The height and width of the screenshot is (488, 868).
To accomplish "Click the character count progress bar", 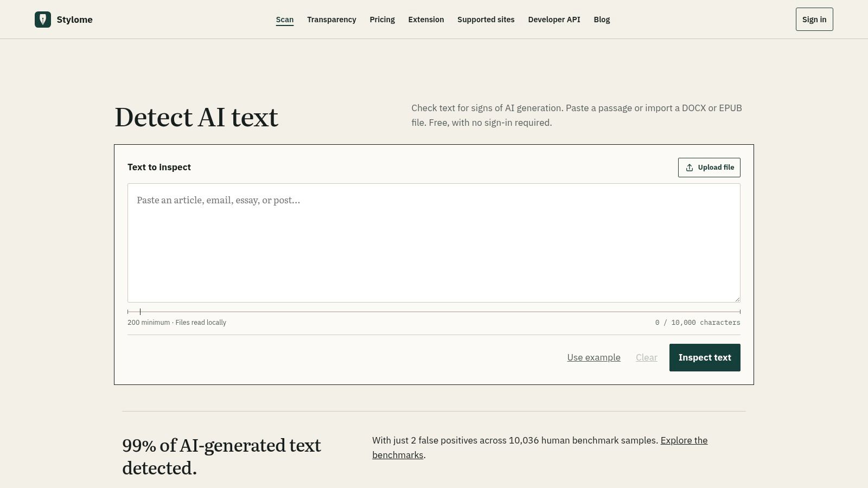I will click(x=434, y=312).
